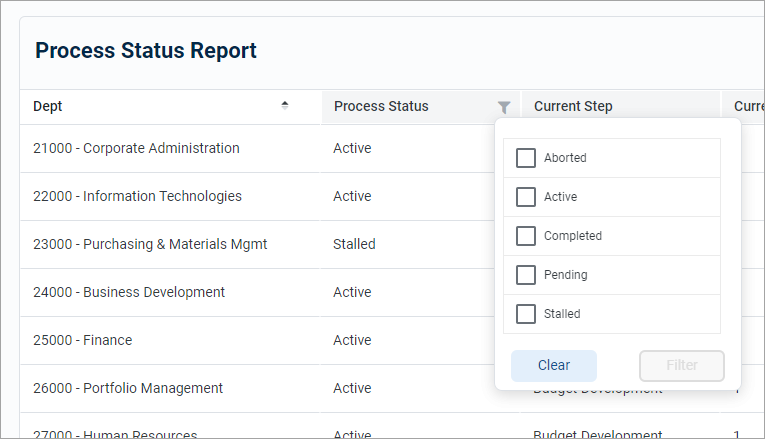Select the 26000 - Portfolio Management row
Image resolution: width=765 pixels, height=439 pixels.
pyautogui.click(x=128, y=389)
